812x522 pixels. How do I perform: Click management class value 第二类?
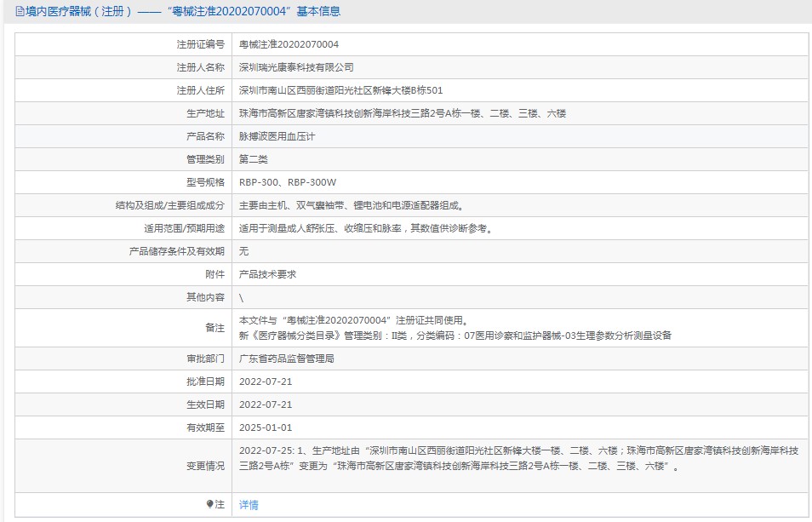click(254, 159)
